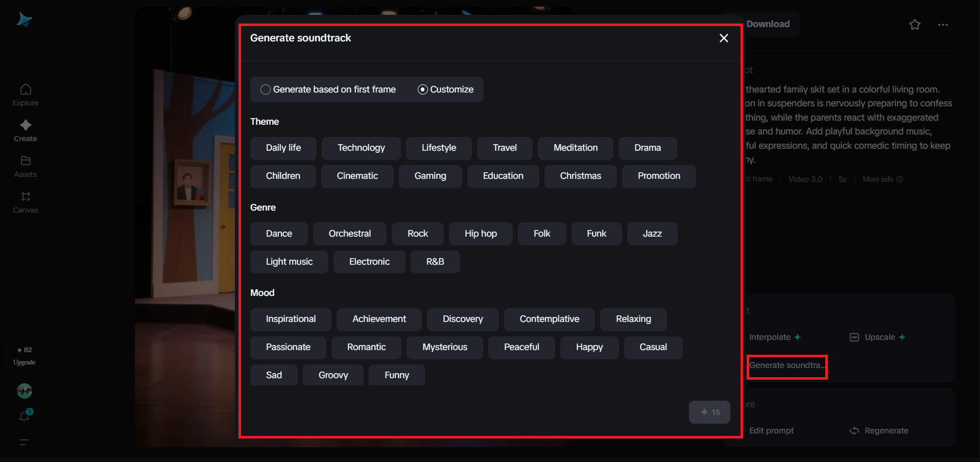Image resolution: width=980 pixels, height=462 pixels.
Task: Click the app logo in the top corner
Action: pos(24,19)
